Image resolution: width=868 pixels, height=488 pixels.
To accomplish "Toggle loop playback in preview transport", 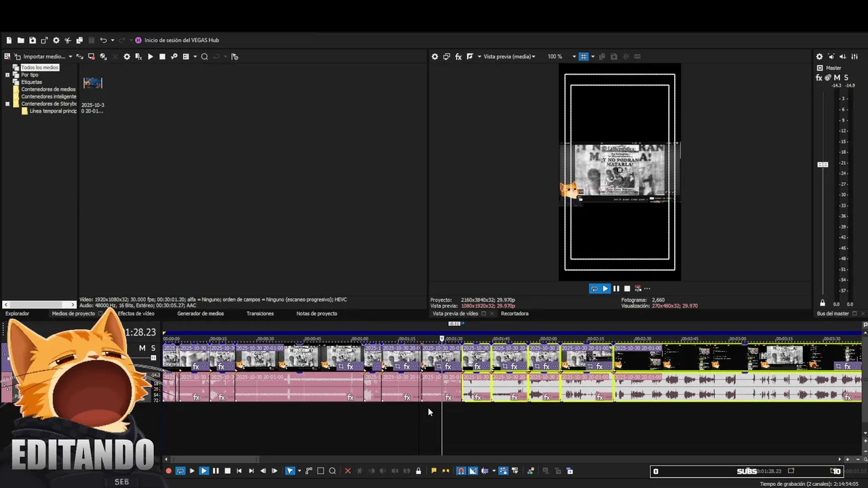I will [594, 289].
